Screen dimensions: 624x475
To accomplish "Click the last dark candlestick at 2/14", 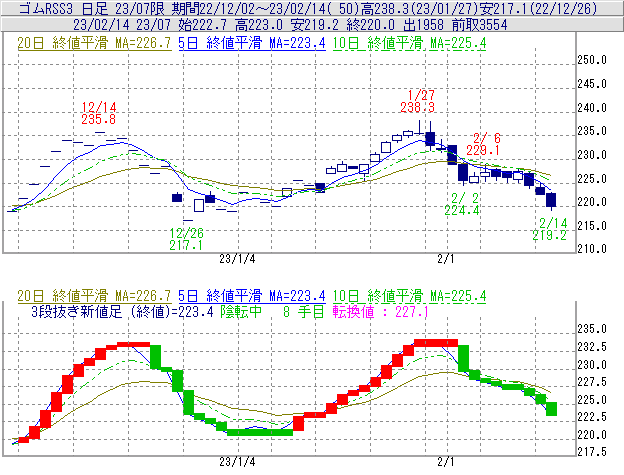I will pyautogui.click(x=551, y=200).
